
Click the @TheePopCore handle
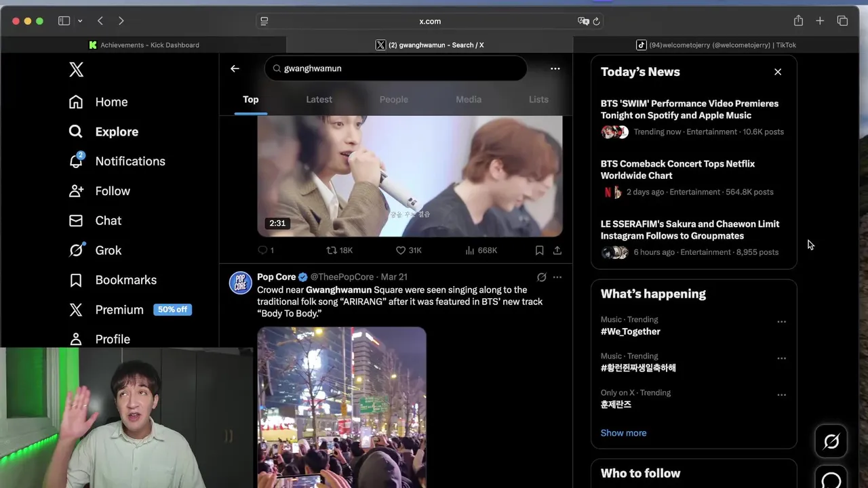click(342, 277)
